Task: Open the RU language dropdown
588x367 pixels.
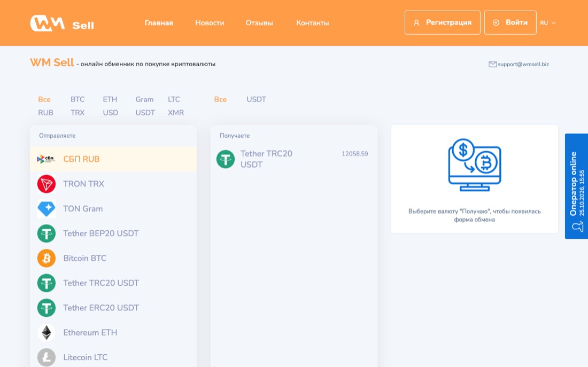Action: coord(548,23)
